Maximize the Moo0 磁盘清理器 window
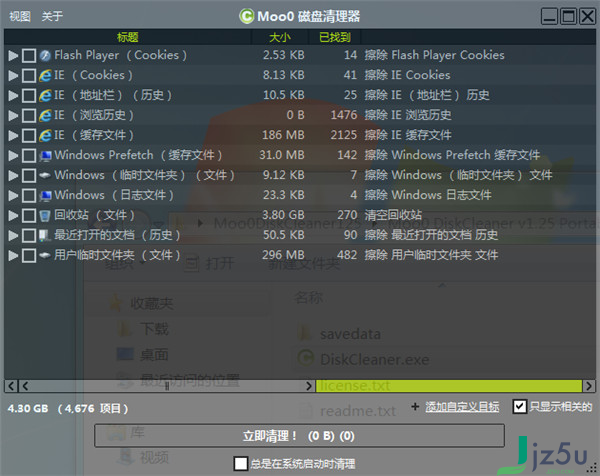This screenshot has width=600, height=476. (569, 16)
